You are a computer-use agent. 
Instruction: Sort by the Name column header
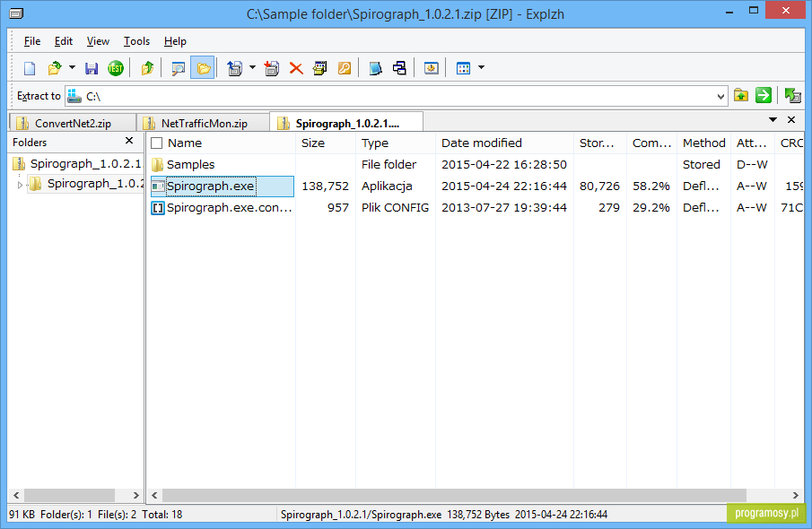[185, 143]
